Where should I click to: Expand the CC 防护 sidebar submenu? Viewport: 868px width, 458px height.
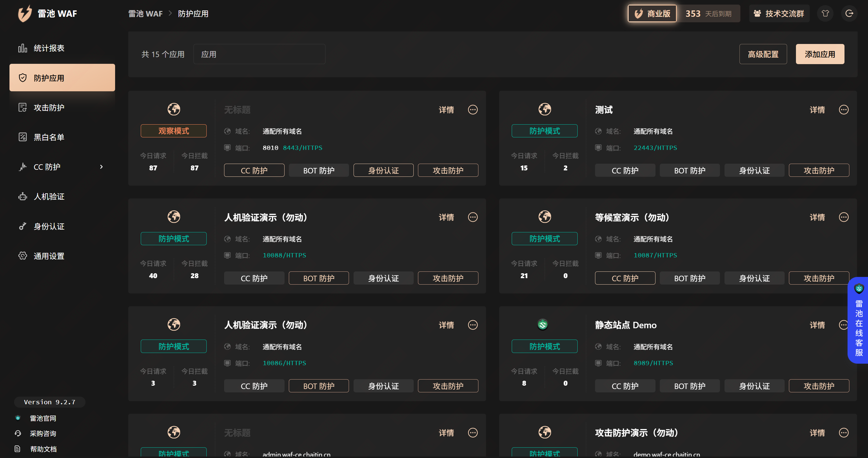pos(101,167)
